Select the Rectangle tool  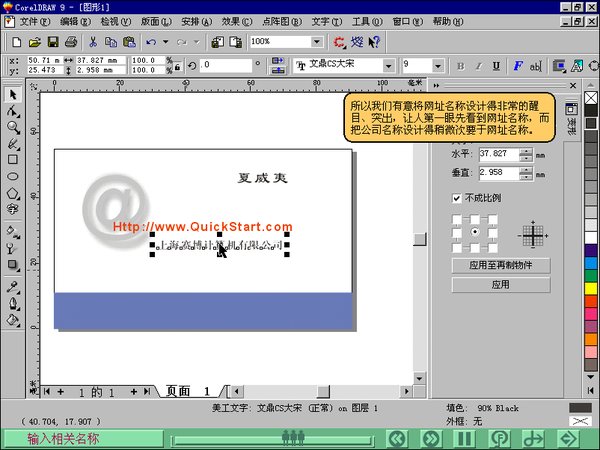(13, 160)
